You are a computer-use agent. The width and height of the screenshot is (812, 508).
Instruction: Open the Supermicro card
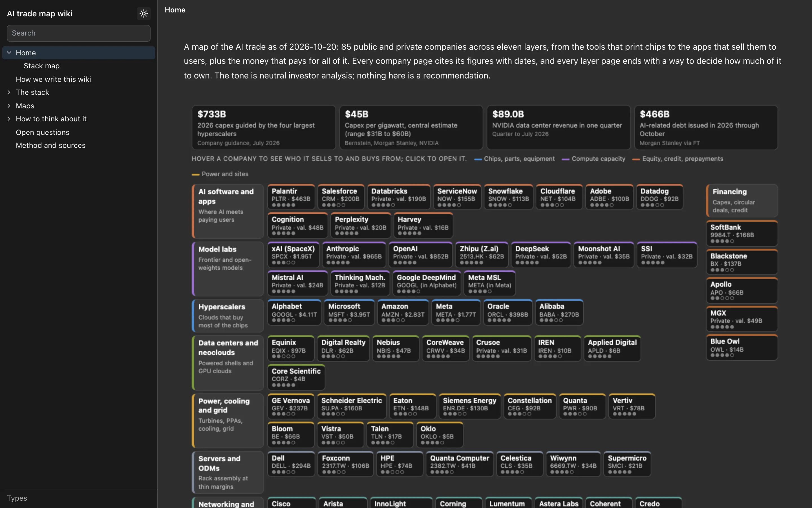tap(627, 464)
